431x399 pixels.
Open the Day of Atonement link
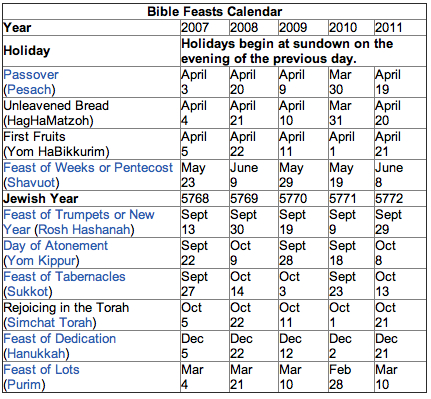click(56, 246)
